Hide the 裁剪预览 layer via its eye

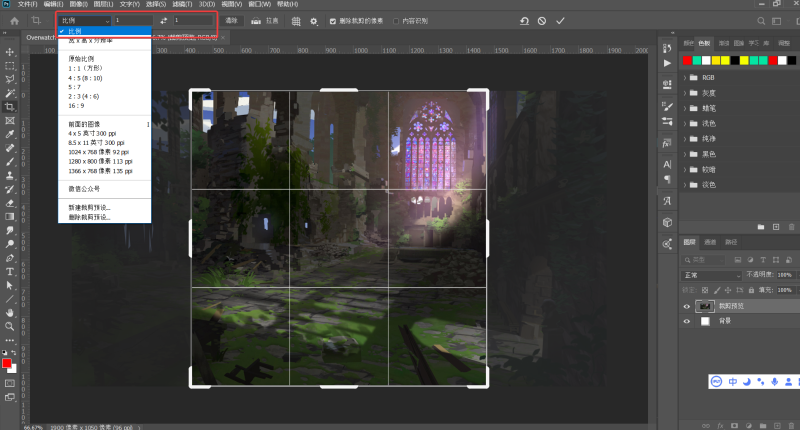coord(687,306)
